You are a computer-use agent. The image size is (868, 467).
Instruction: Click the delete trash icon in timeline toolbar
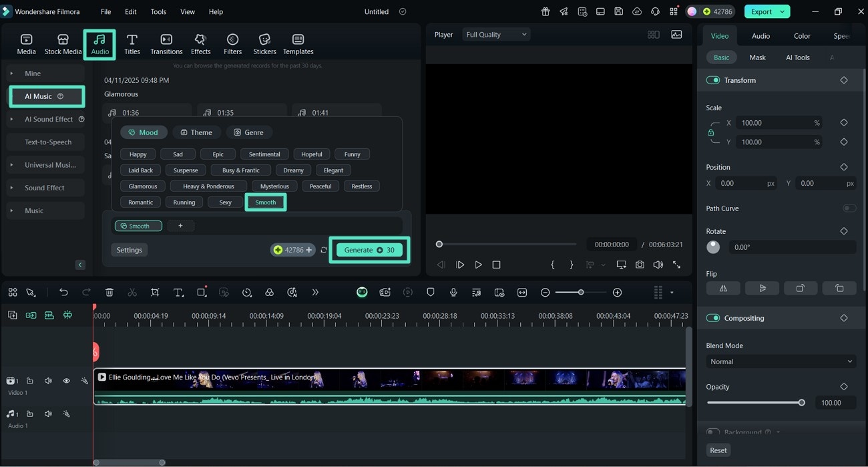click(x=110, y=292)
